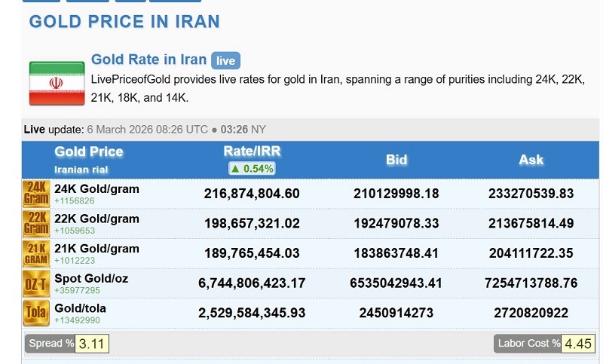Click the 24K Gram gold icon
Image resolution: width=603 pixels, height=364 pixels.
click(x=36, y=194)
